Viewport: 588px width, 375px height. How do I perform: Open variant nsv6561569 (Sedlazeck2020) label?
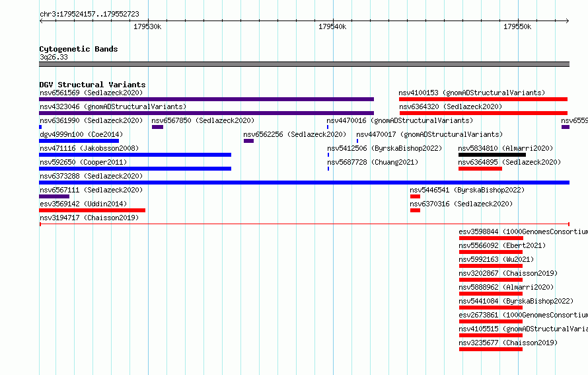point(91,93)
